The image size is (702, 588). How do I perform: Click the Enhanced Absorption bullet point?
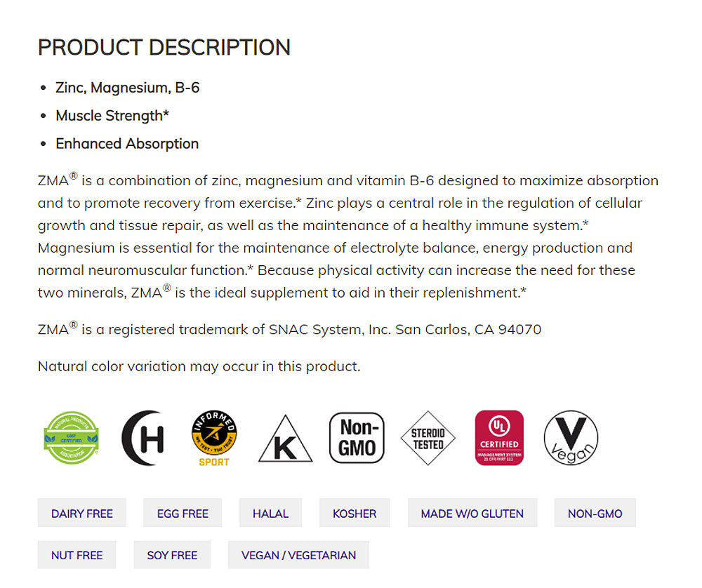pos(127,144)
